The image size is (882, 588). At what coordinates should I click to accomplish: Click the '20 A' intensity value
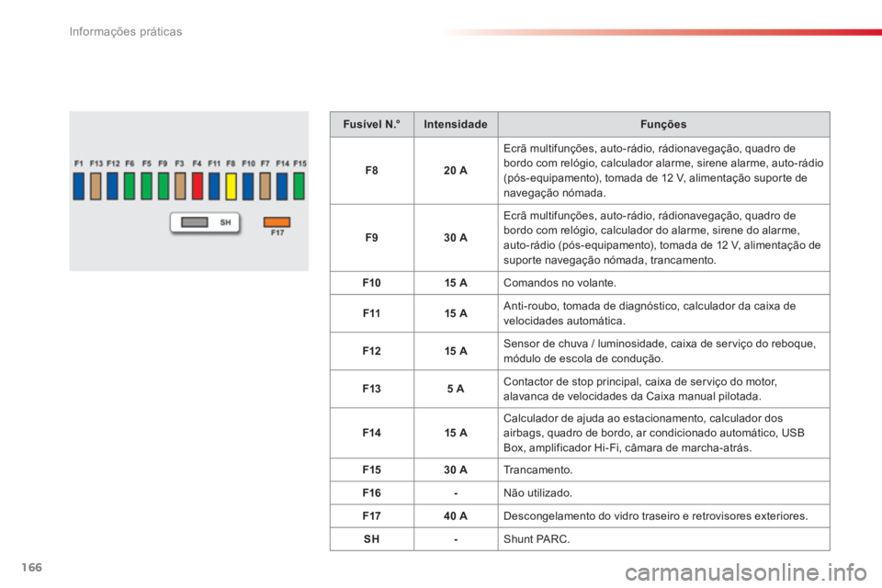(456, 171)
